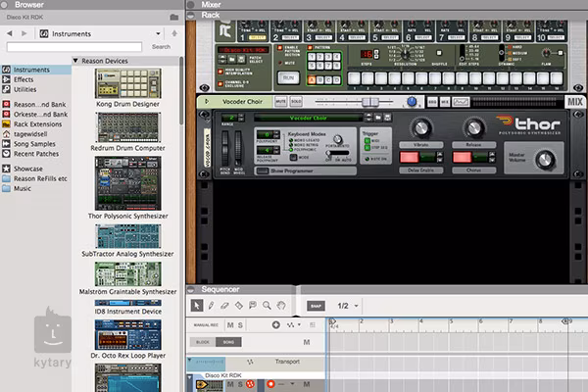Toggle Channel 8-9 Exclusive on Redrum
The height and width of the screenshot is (392, 588).
(x=220, y=83)
